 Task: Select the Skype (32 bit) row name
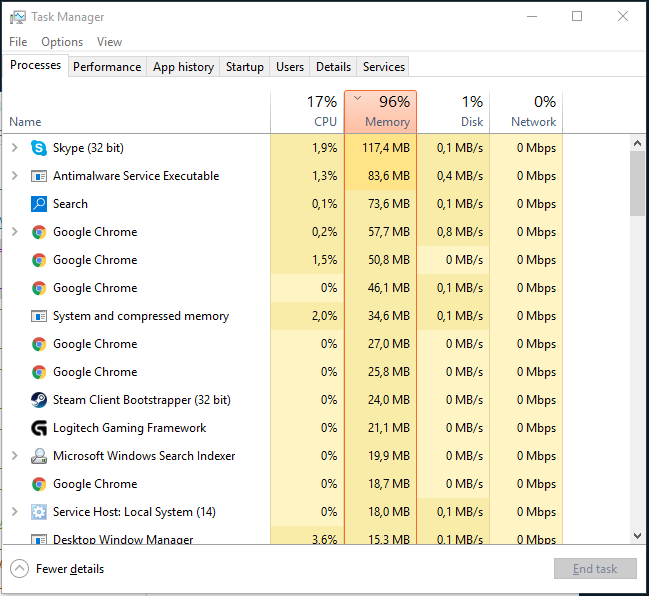[88, 148]
